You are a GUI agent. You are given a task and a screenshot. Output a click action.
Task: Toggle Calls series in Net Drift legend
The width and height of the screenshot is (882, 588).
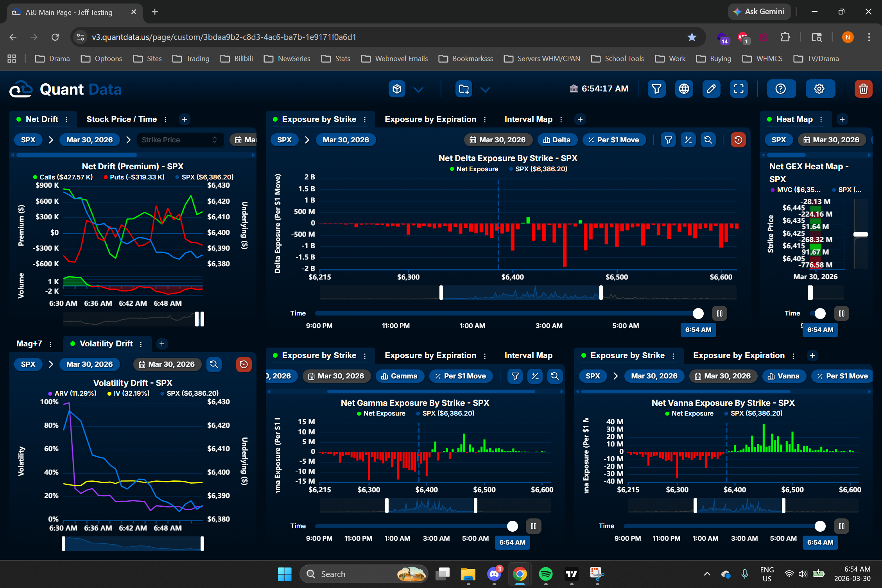(x=63, y=177)
